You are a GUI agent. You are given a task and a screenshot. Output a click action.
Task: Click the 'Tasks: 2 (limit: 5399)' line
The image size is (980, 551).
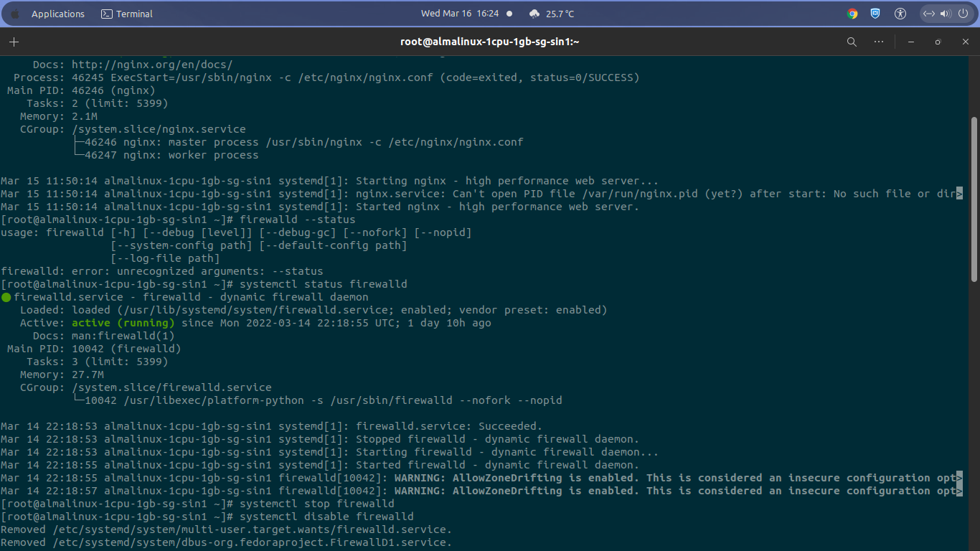point(98,103)
